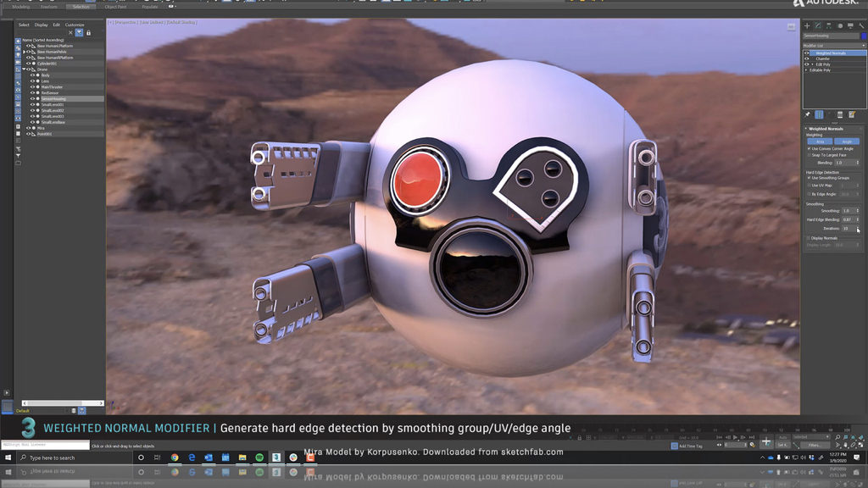This screenshot has height=488, width=868.
Task: Click the Show End Result icon
Action: click(x=819, y=114)
